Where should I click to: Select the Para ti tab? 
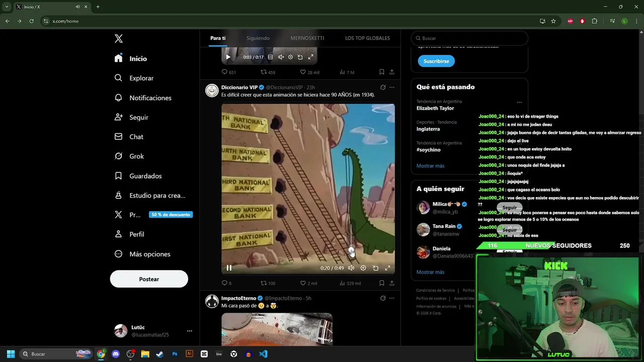pyautogui.click(x=218, y=38)
